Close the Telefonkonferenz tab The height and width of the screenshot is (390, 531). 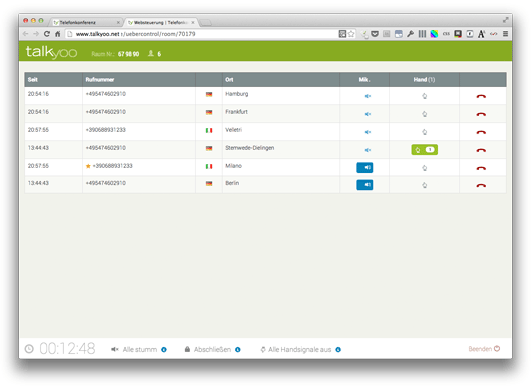pyautogui.click(x=118, y=22)
